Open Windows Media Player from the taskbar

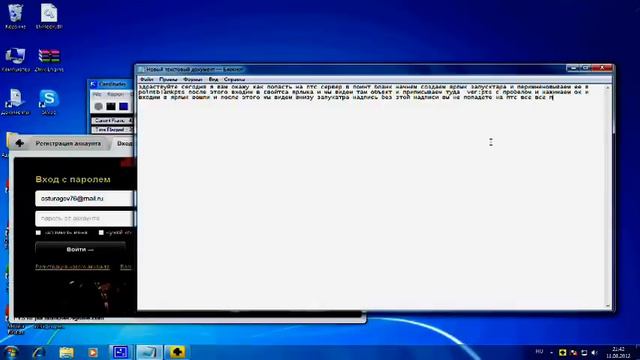(x=93, y=352)
